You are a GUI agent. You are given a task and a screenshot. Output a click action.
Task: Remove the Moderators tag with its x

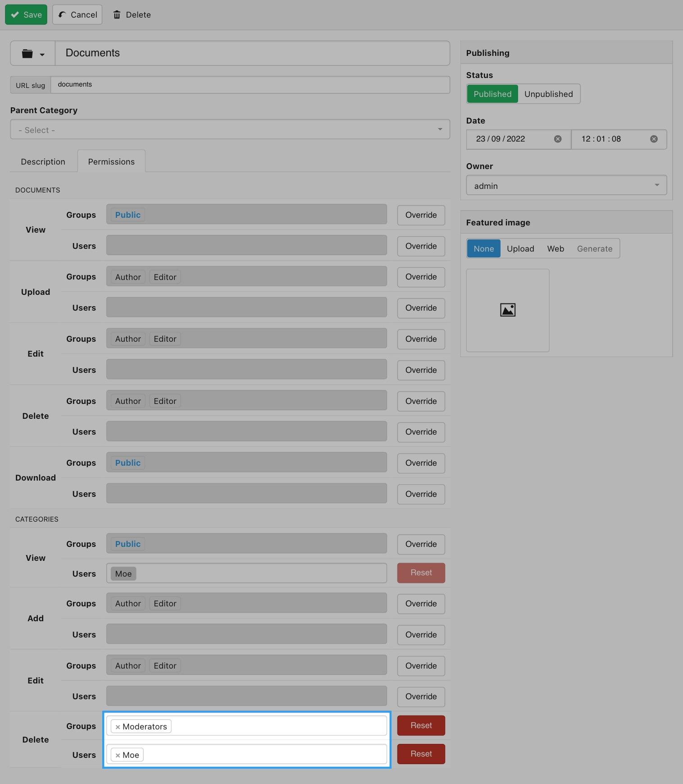point(118,727)
